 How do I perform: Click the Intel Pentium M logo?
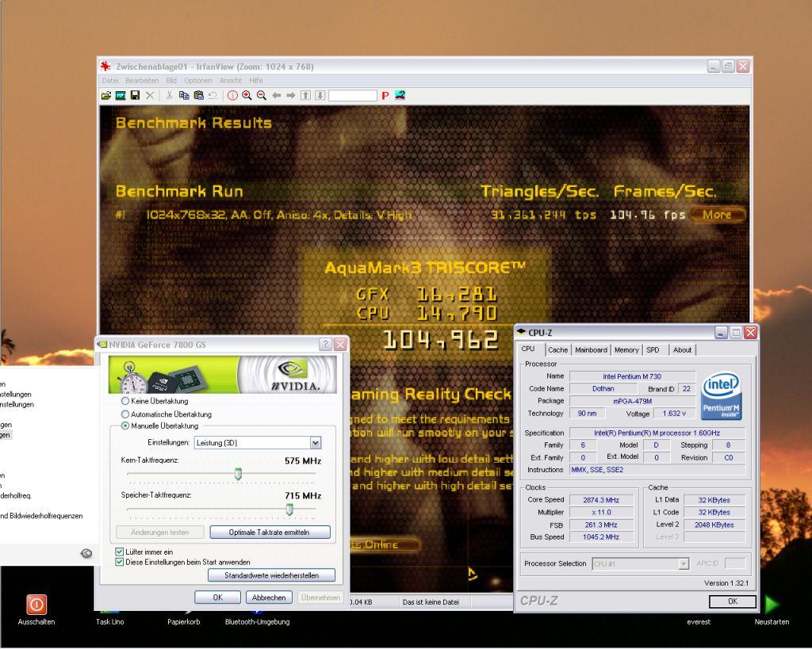[x=722, y=396]
